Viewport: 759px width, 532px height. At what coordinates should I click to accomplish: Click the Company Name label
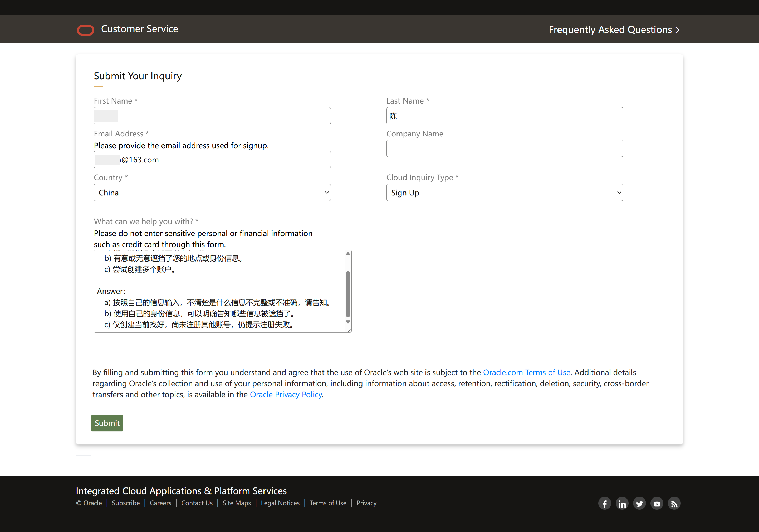415,134
